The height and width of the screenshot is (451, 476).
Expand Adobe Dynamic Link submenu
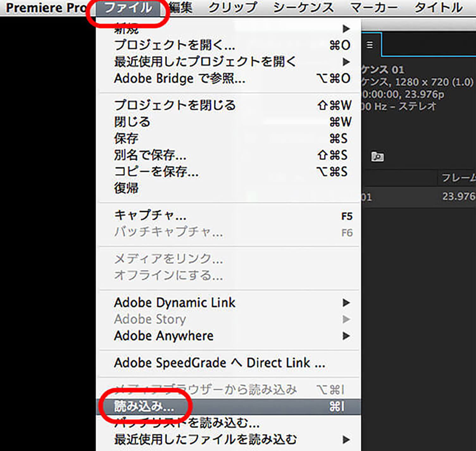(229, 303)
